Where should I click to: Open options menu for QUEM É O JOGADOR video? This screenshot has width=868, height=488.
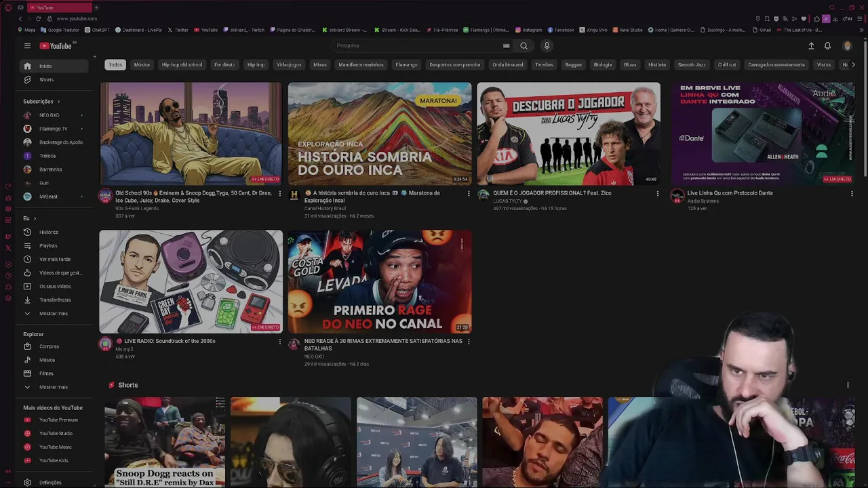pyautogui.click(x=657, y=193)
